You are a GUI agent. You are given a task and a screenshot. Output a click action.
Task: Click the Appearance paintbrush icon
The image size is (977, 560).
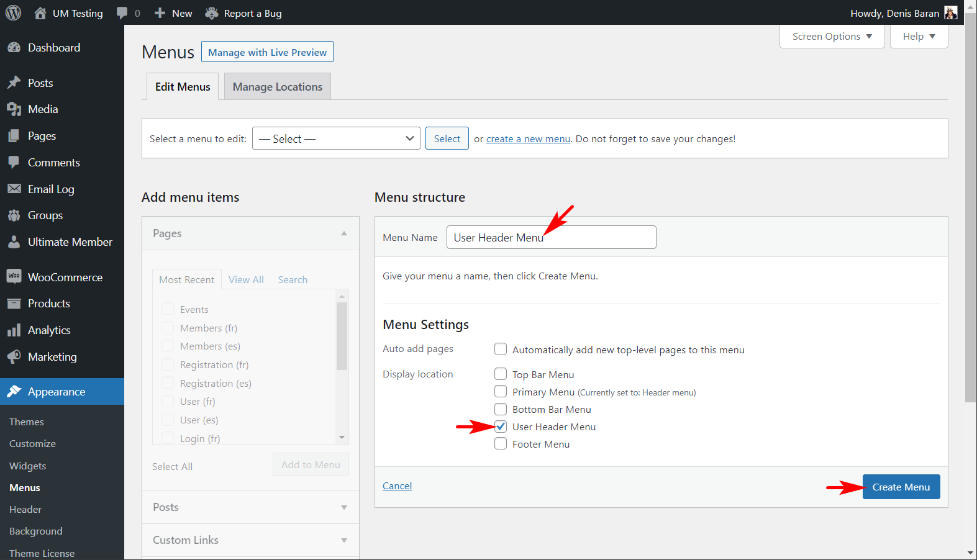coord(14,392)
